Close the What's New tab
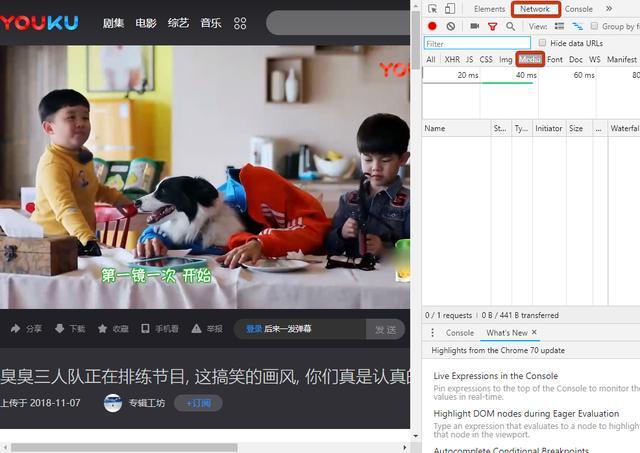 click(534, 332)
